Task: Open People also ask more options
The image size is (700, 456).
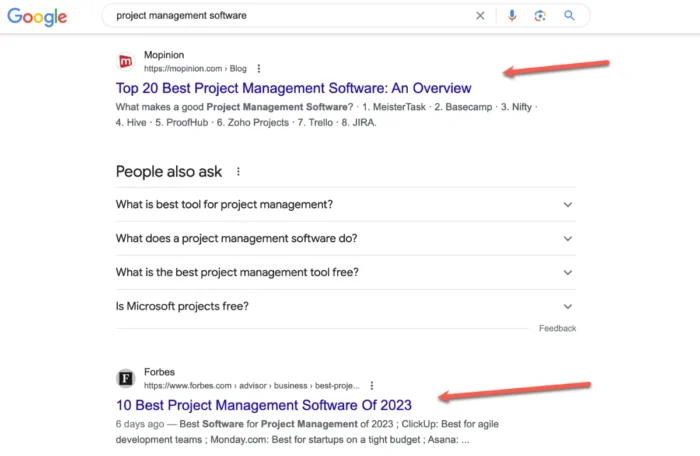Action: point(238,172)
